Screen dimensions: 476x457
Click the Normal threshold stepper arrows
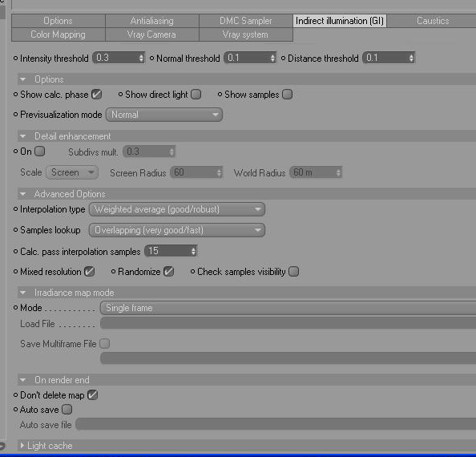tap(272, 58)
